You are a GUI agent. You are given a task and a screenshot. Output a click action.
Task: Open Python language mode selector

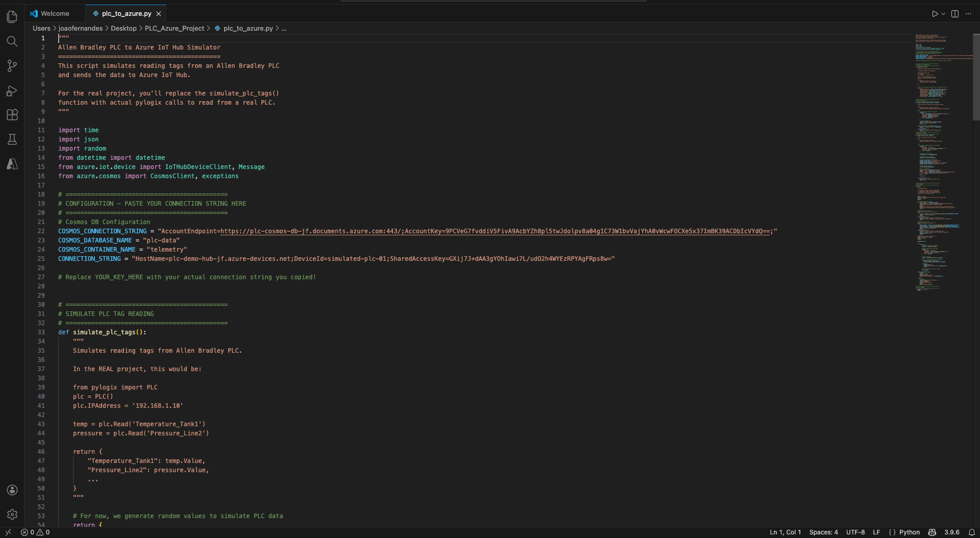[x=909, y=532]
